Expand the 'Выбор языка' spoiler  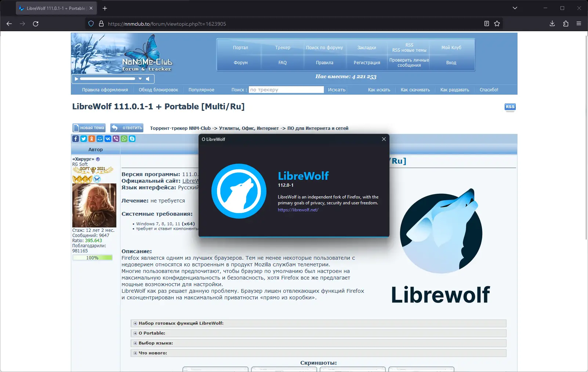pyautogui.click(x=319, y=343)
